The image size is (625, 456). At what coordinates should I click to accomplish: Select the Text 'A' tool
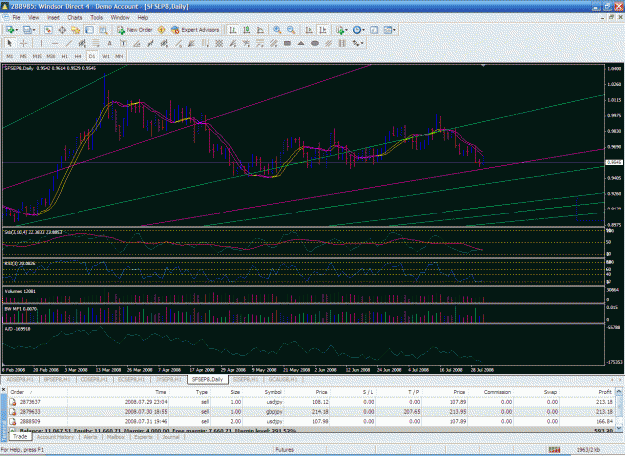coord(109,43)
